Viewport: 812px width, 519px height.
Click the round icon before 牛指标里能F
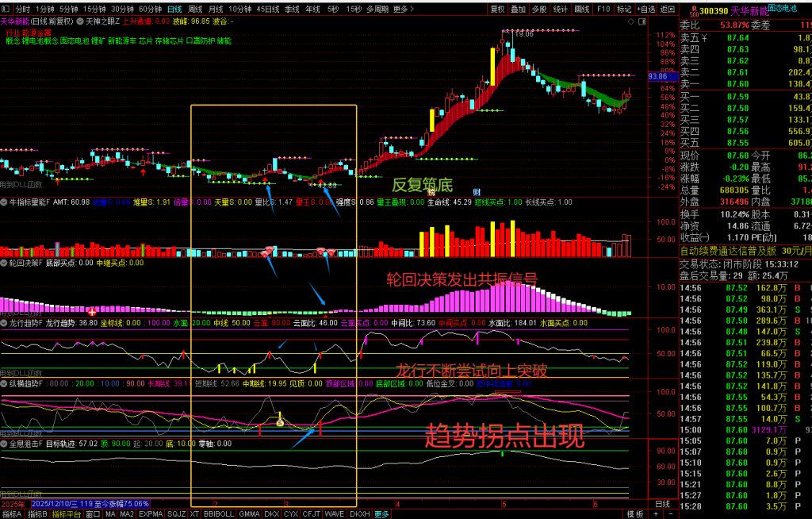tap(4, 202)
